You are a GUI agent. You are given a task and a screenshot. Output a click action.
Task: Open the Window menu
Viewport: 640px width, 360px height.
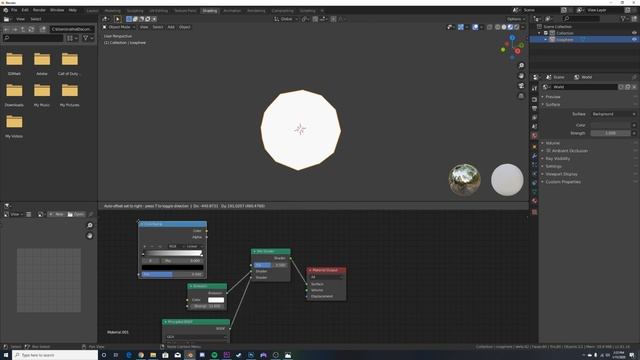[57, 10]
